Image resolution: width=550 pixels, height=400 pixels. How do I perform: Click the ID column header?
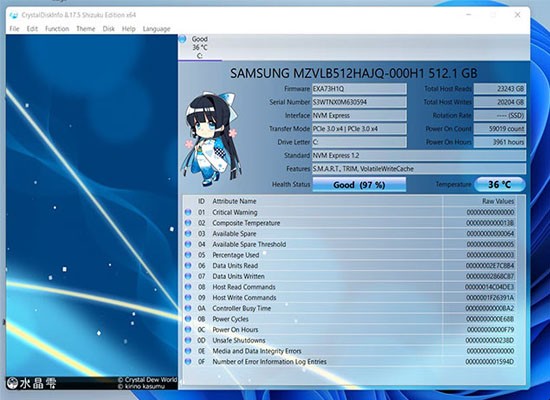201,201
